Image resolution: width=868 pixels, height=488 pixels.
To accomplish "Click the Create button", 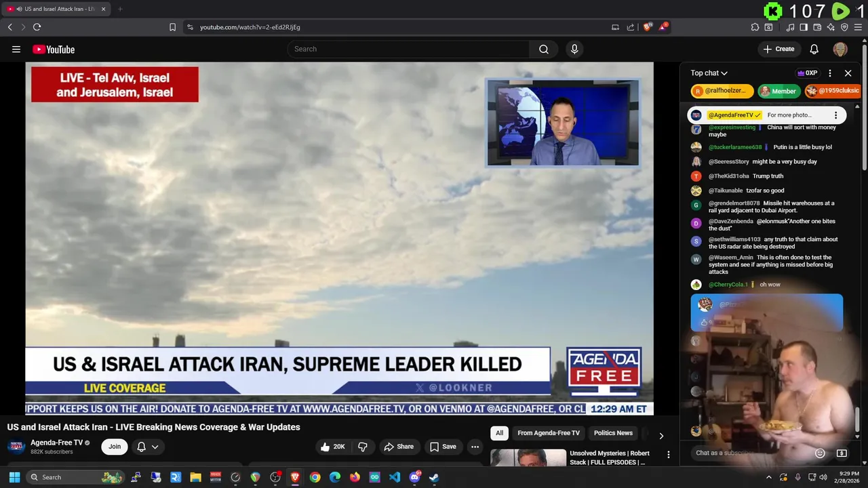I will [x=778, y=49].
